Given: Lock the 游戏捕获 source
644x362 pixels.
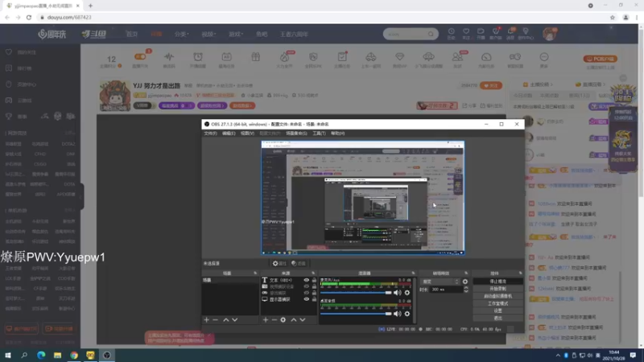Looking at the screenshot, I should (314, 293).
